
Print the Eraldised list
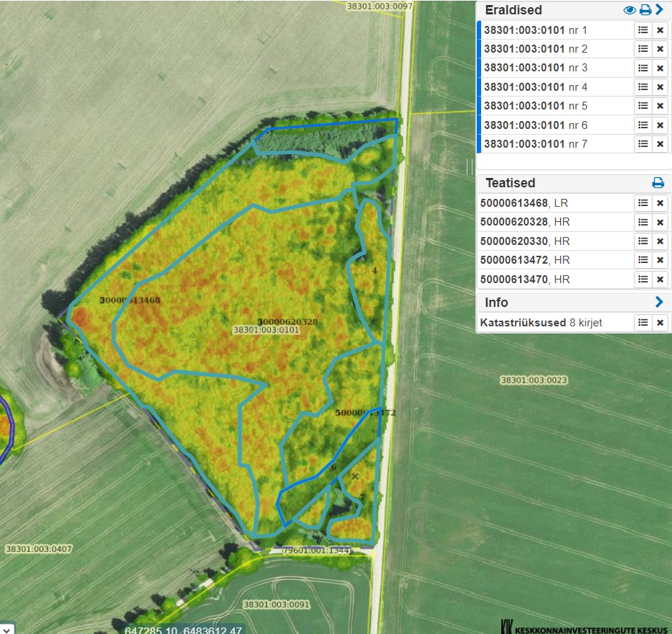(x=645, y=10)
